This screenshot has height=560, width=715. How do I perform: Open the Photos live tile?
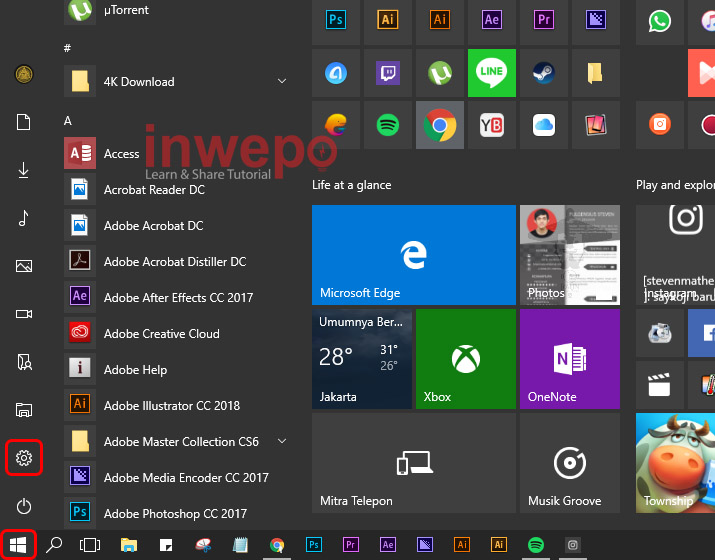[570, 254]
